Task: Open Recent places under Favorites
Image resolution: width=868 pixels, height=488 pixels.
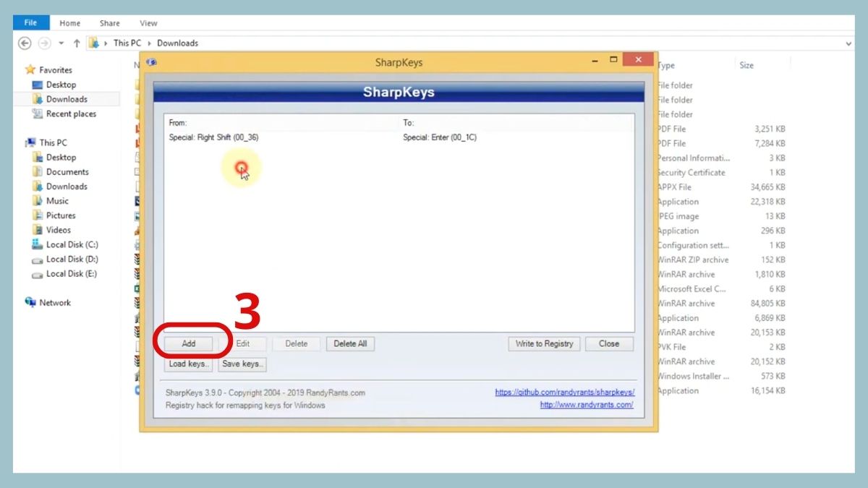Action: 70,114
